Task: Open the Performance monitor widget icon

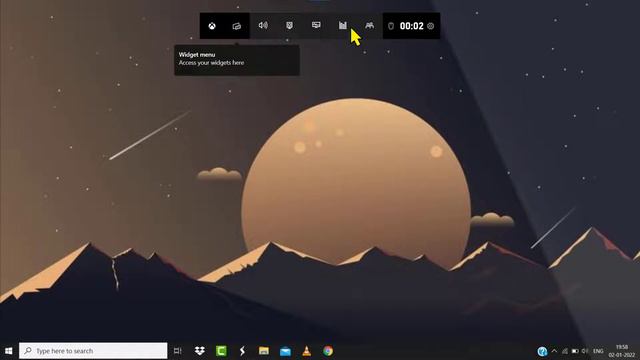Action: pyautogui.click(x=316, y=25)
